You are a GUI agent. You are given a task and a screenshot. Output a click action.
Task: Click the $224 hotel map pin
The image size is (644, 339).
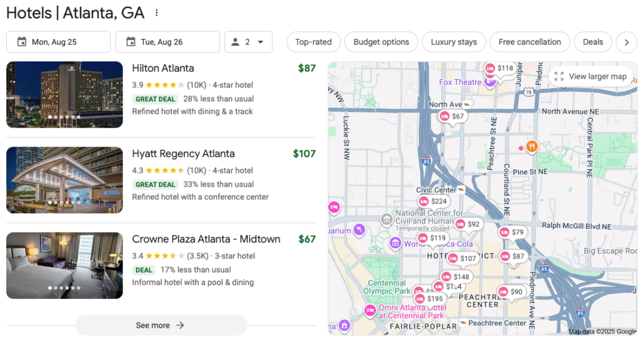coord(433,201)
